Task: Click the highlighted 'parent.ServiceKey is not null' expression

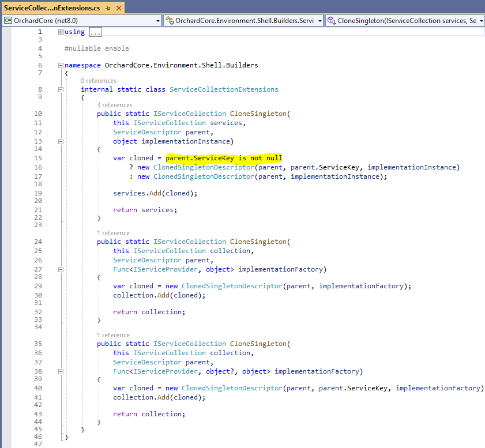Action: pos(224,158)
